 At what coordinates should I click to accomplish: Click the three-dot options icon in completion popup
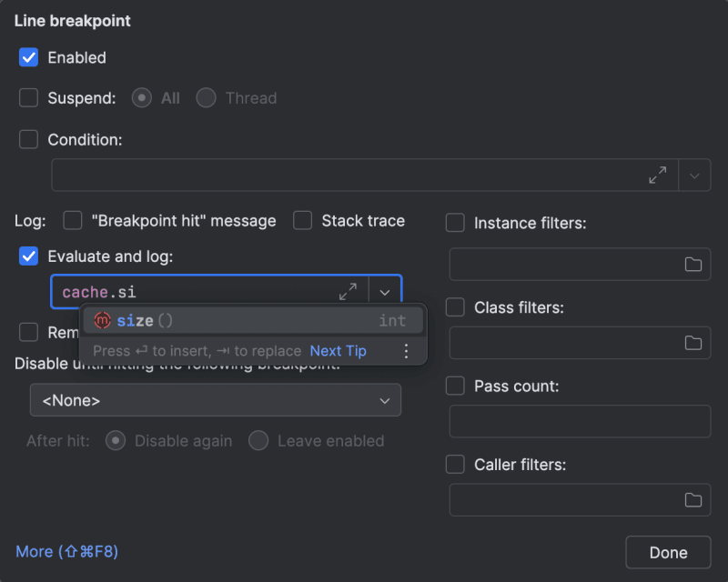pos(406,351)
